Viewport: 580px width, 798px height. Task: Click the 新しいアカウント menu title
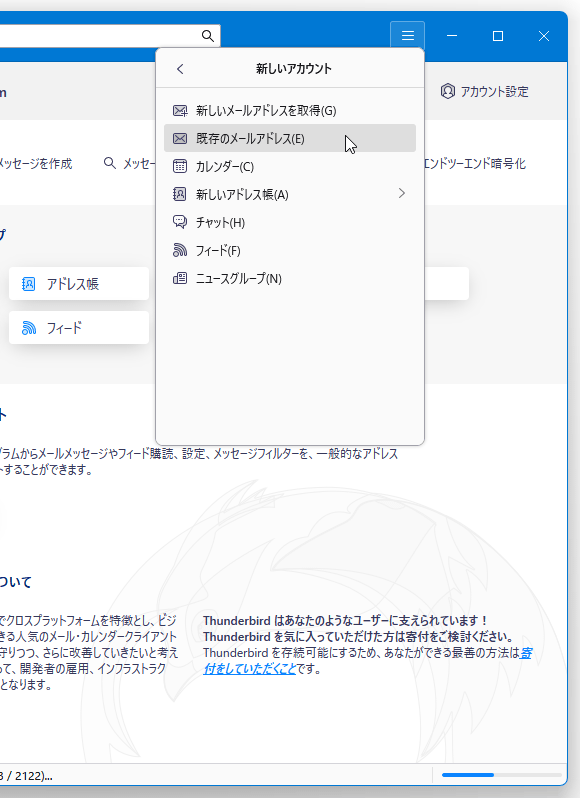click(294, 69)
